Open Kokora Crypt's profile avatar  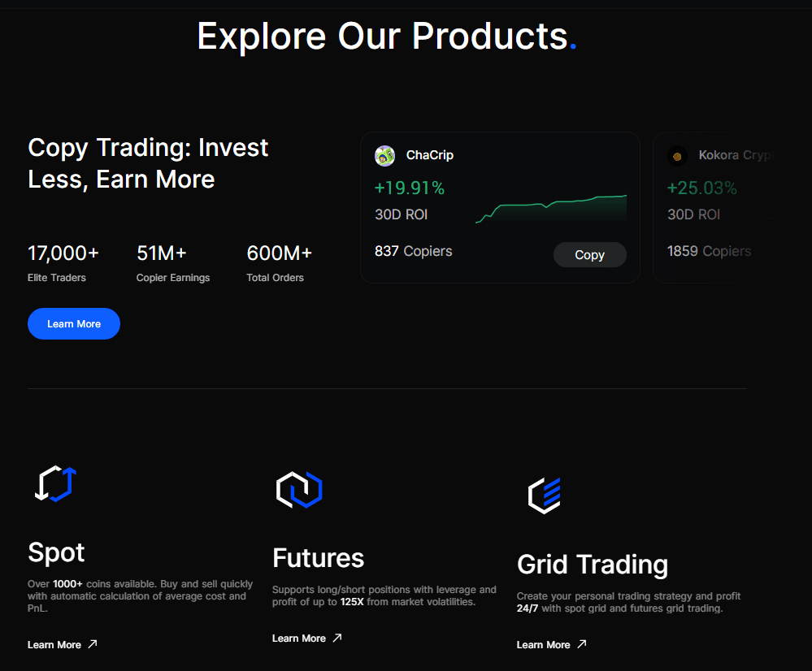[x=677, y=155]
